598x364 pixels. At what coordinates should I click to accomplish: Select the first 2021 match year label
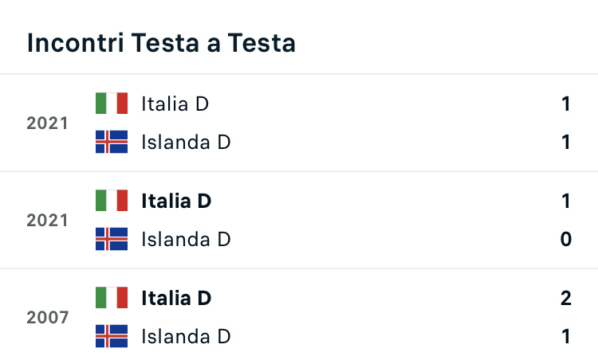[x=47, y=123]
